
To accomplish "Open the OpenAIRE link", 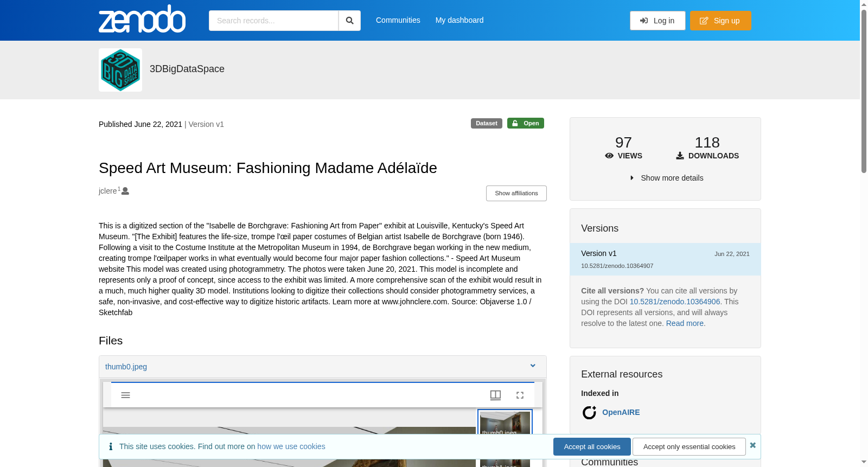I will pyautogui.click(x=621, y=412).
